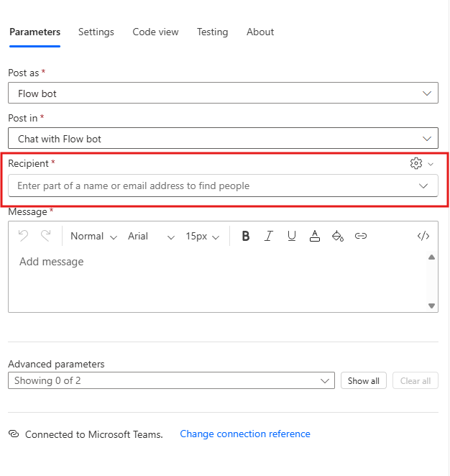
Task: Click the Advanced parameters label
Action: coord(56,364)
